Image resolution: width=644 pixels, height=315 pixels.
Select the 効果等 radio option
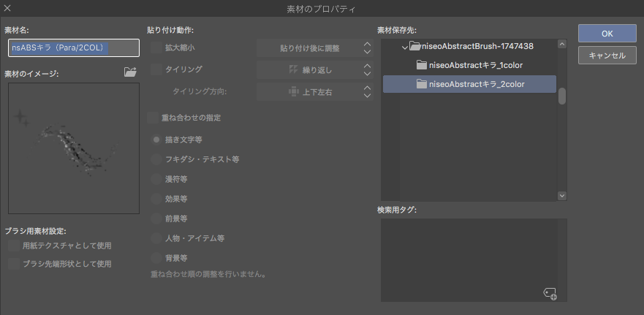(x=156, y=199)
